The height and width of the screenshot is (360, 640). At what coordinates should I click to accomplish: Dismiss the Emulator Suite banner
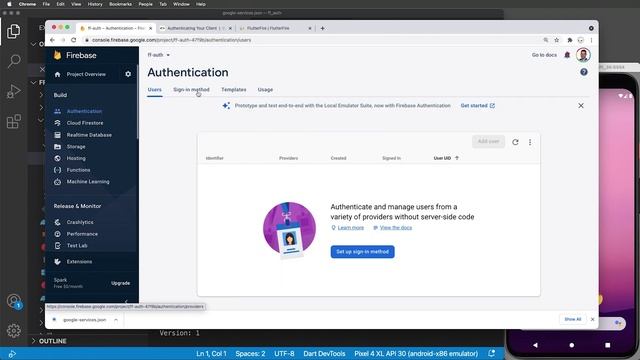[x=581, y=106]
